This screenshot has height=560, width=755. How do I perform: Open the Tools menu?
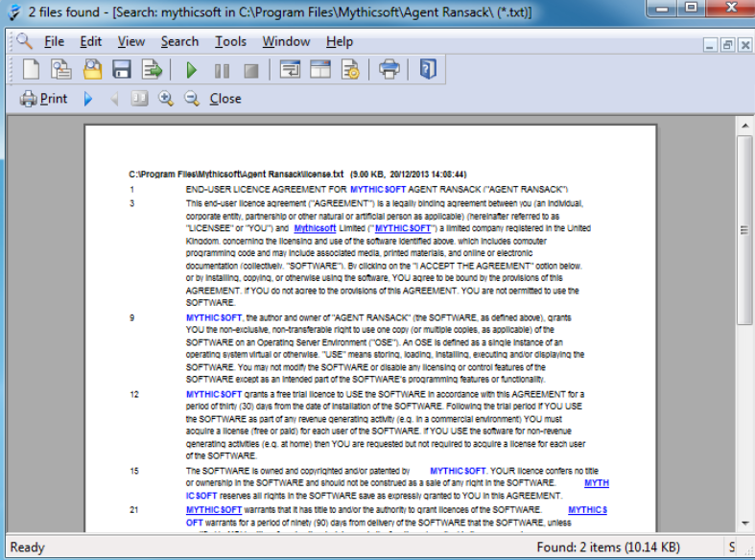(x=230, y=42)
